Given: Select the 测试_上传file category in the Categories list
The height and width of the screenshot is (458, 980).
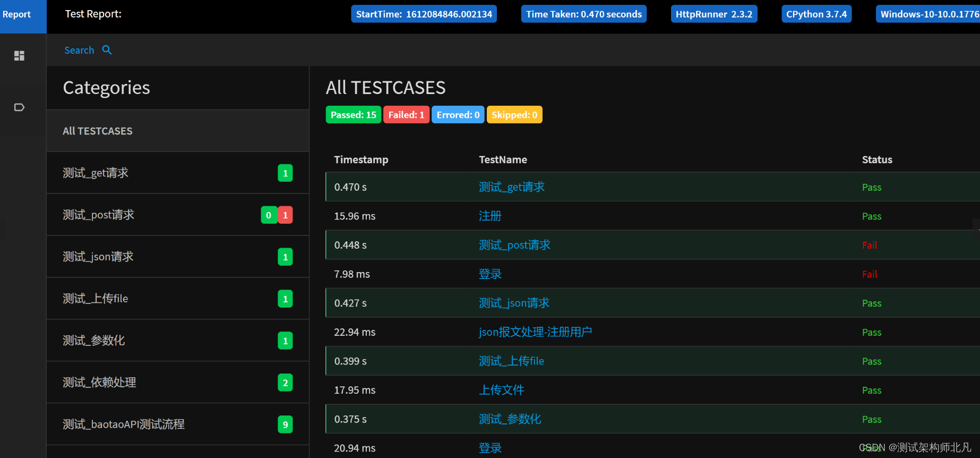Looking at the screenshot, I should (178, 299).
